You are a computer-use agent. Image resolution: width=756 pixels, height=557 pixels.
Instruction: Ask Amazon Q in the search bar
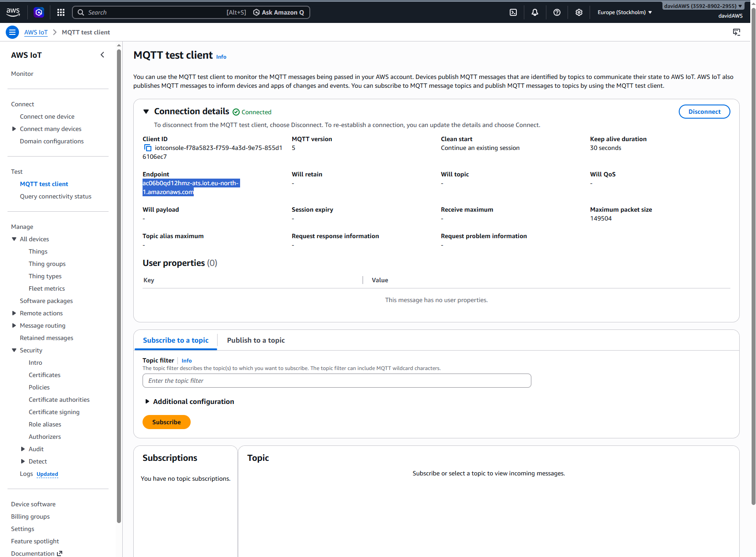(278, 12)
